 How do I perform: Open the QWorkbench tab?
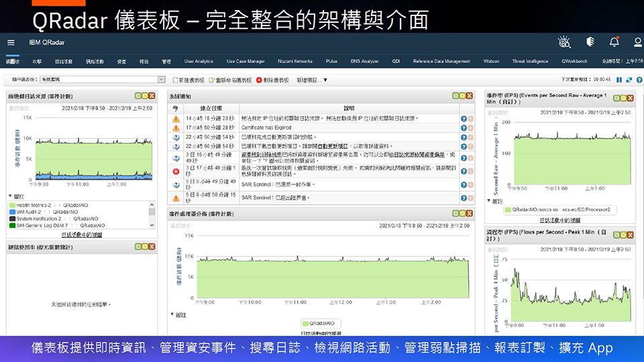tap(574, 61)
